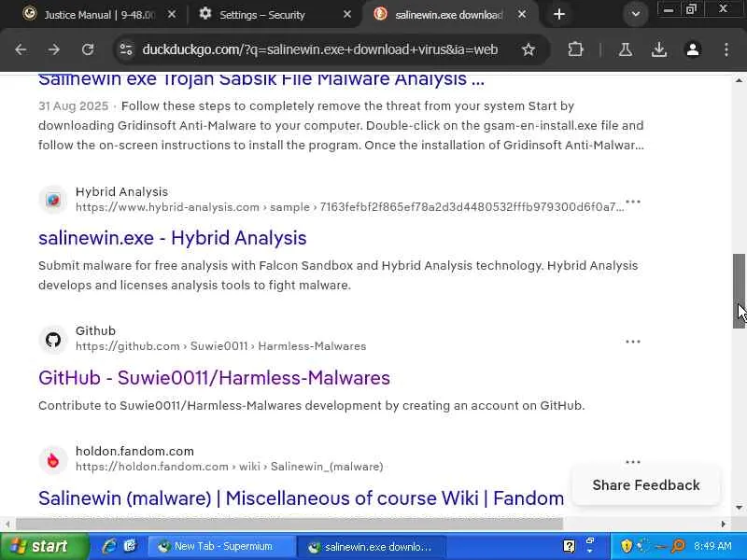Viewport: 747px width, 560px height.
Task: Go forward to the next page
Action: 54,49
